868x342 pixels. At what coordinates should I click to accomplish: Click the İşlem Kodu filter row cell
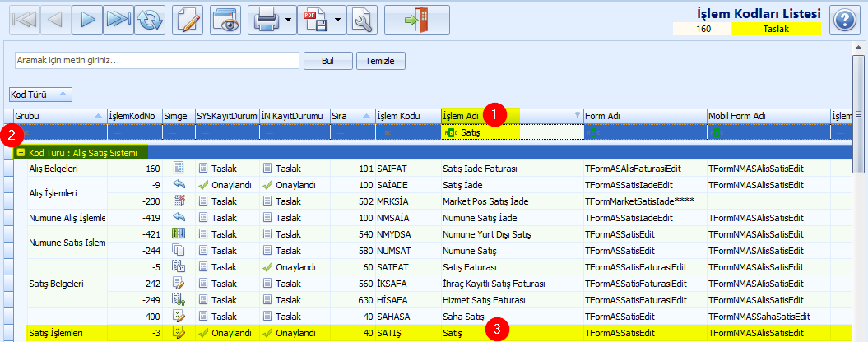[408, 132]
